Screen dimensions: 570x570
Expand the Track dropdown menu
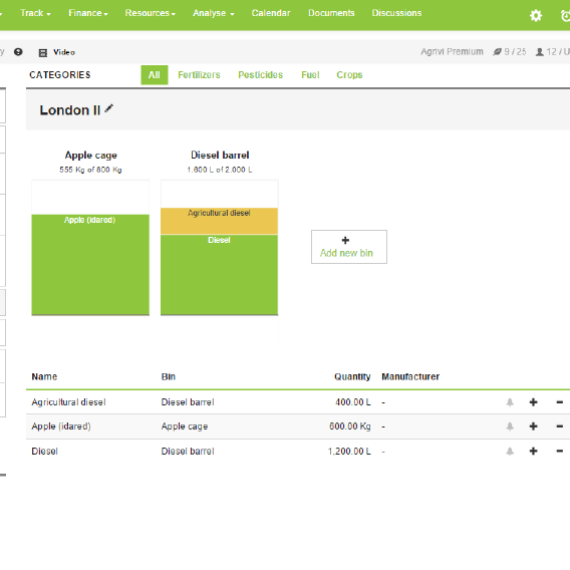pos(35,13)
